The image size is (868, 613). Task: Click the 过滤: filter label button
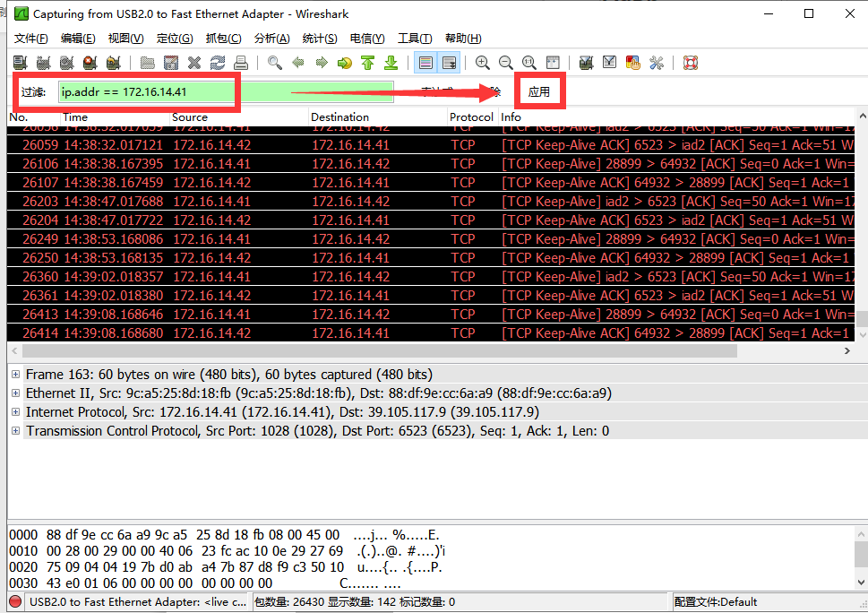coord(33,92)
